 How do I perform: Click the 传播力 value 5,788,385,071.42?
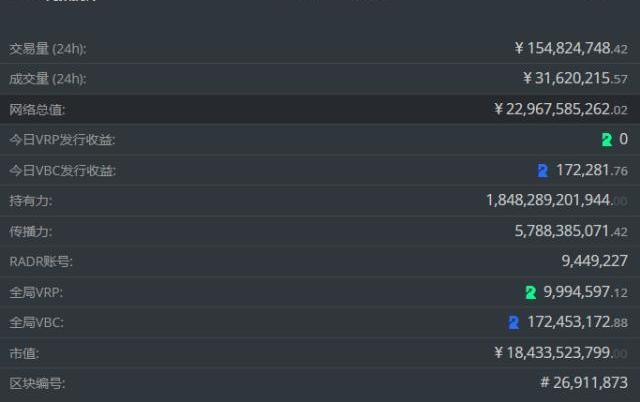tap(571, 232)
